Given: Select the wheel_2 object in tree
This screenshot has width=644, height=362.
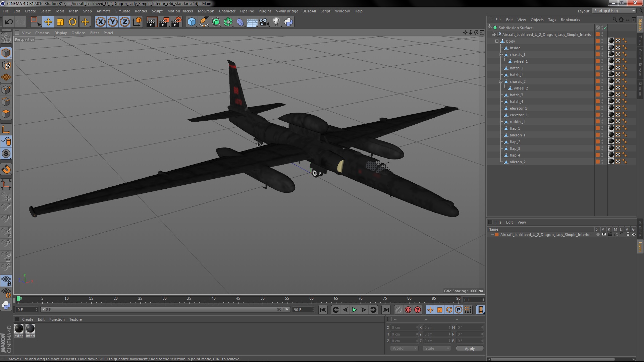Looking at the screenshot, I should [521, 88].
